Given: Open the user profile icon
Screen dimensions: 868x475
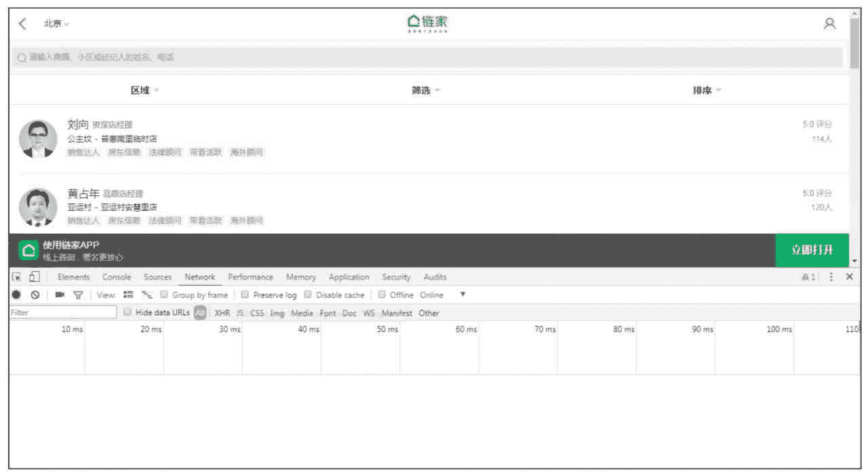Looking at the screenshot, I should pyautogui.click(x=829, y=24).
